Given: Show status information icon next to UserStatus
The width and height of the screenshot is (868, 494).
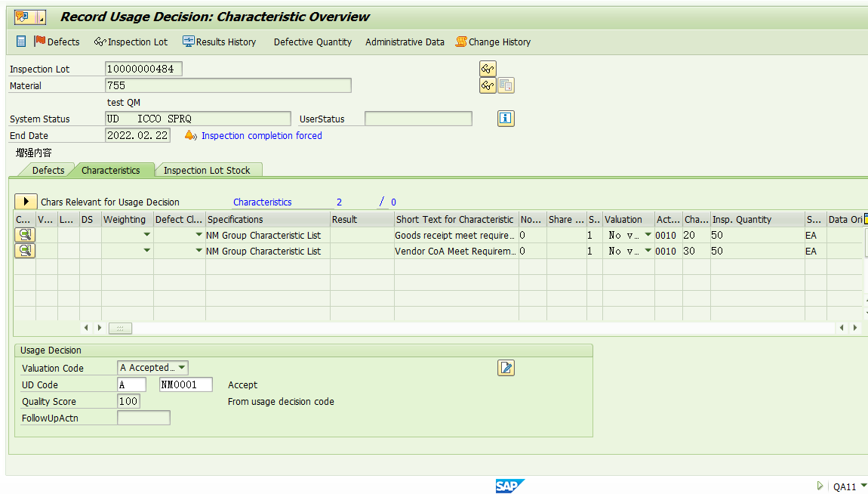Looking at the screenshot, I should pos(506,118).
